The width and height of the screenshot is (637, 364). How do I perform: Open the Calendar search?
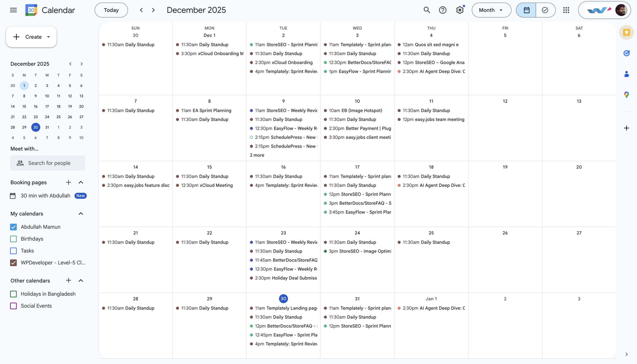pyautogui.click(x=426, y=10)
